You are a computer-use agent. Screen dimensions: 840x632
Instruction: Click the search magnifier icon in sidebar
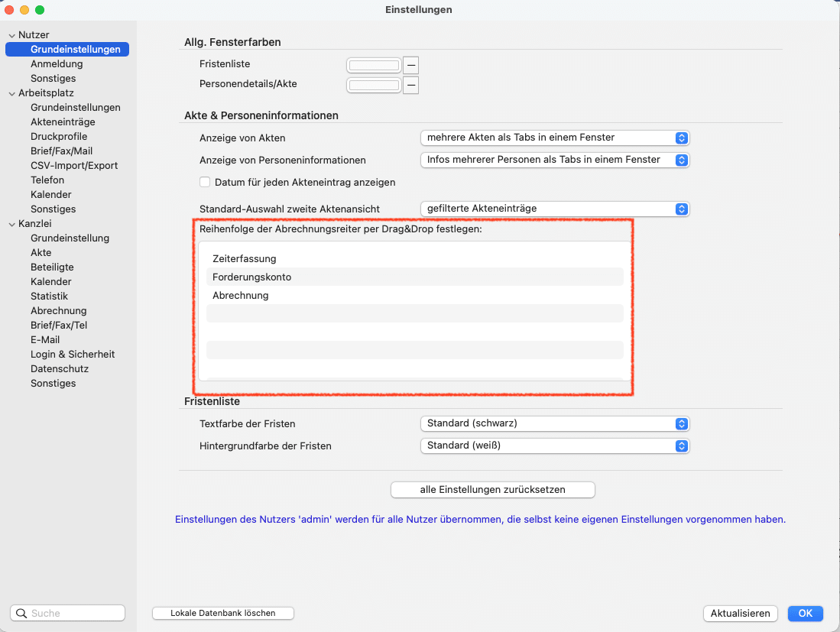(21, 613)
